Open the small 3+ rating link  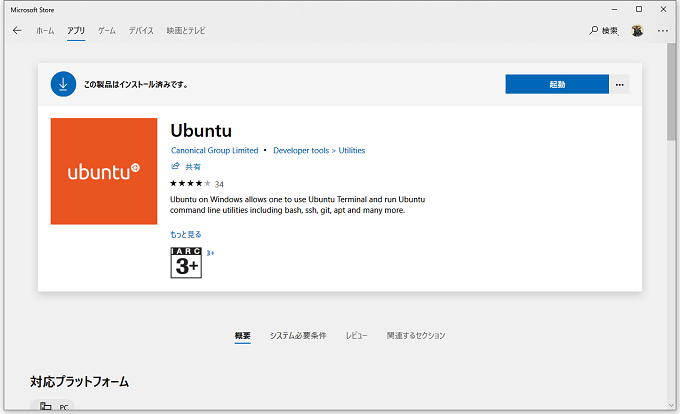click(x=210, y=253)
